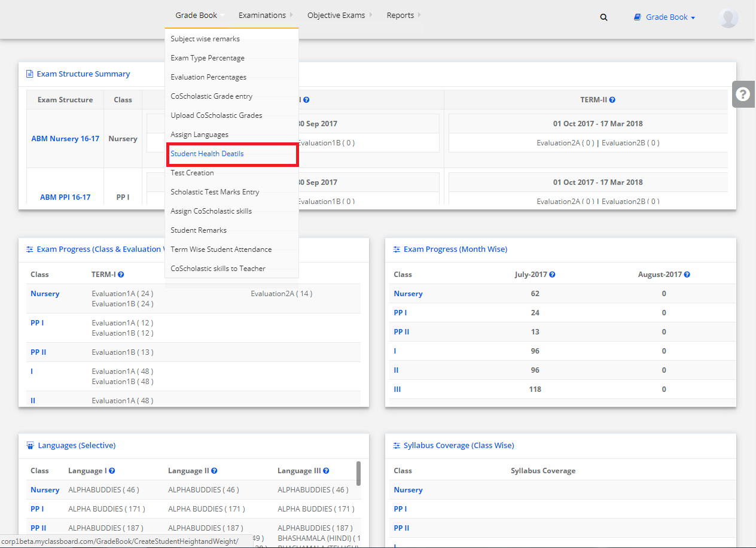
Task: Open the Grade Book module dropdown
Action: (664, 17)
